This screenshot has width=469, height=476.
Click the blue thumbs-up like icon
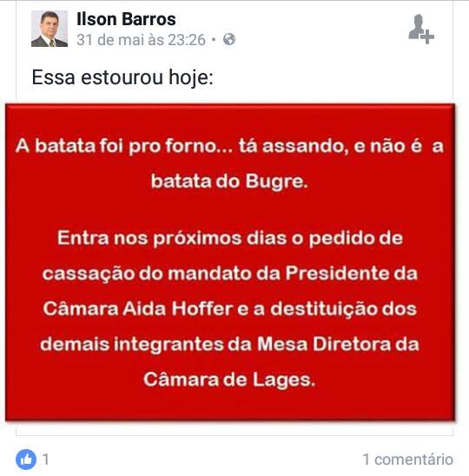click(26, 459)
